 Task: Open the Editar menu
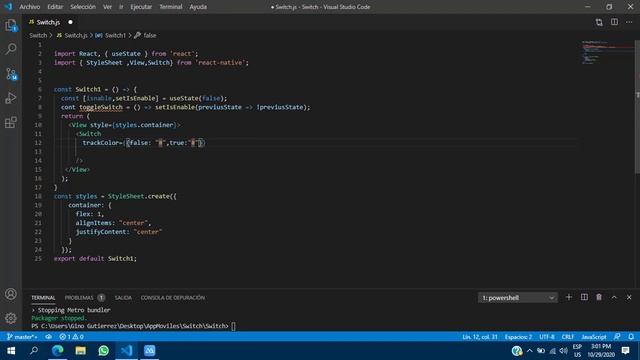tap(55, 7)
